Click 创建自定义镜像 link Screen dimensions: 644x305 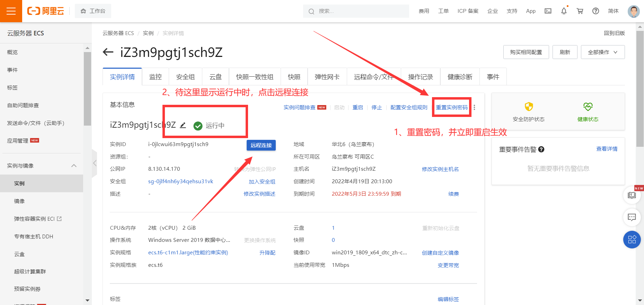point(440,253)
